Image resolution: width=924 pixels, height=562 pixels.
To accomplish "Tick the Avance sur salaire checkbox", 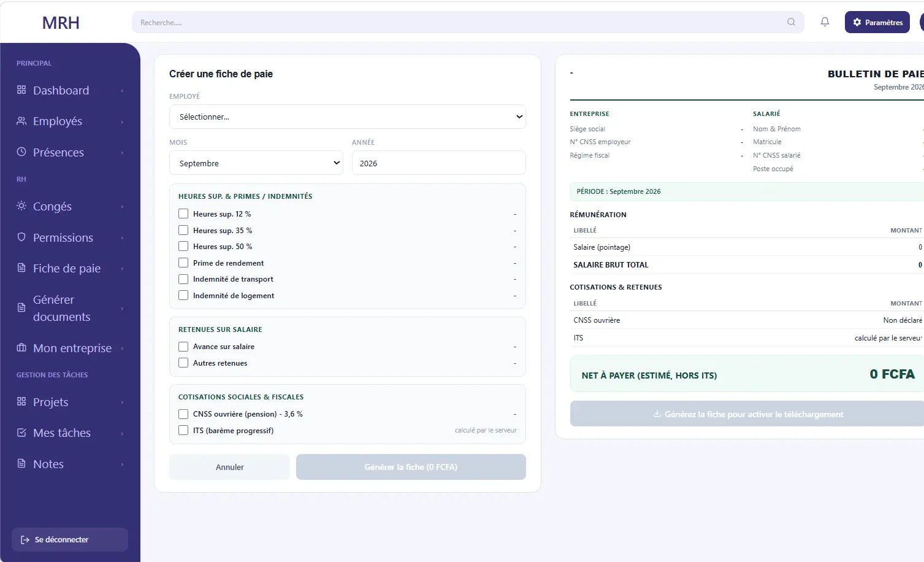I will [183, 346].
